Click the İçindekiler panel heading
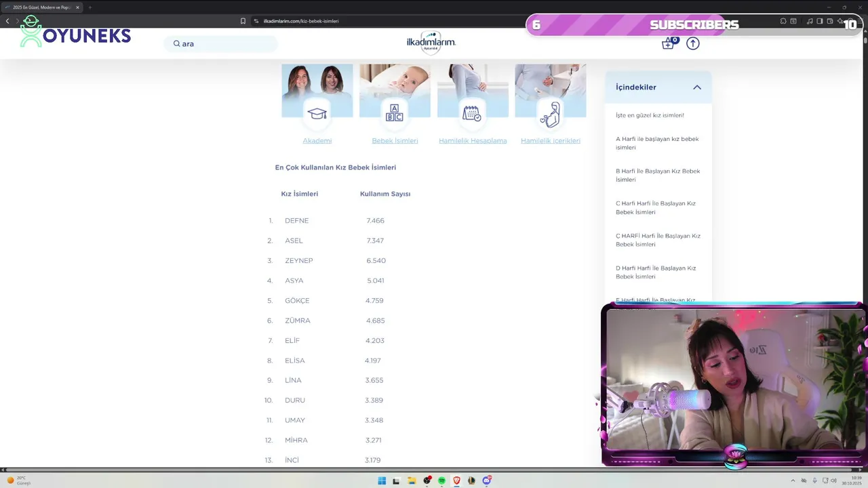This screenshot has height=488, width=868. pos(636,87)
